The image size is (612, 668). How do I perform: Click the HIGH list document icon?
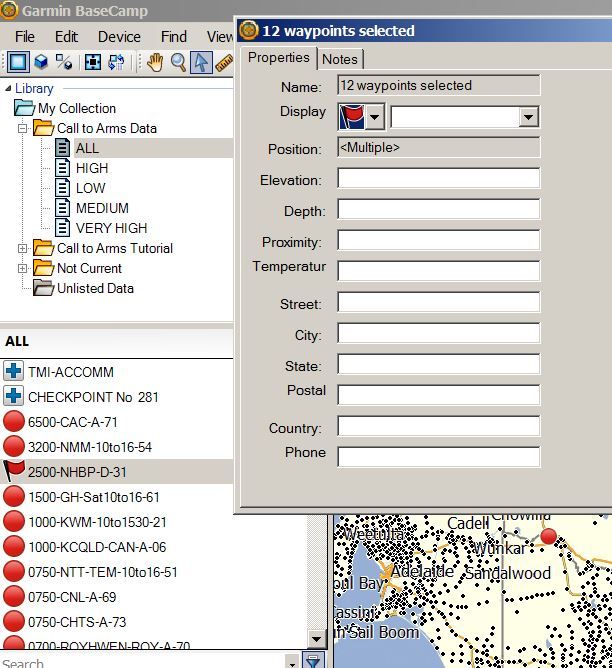click(x=63, y=168)
